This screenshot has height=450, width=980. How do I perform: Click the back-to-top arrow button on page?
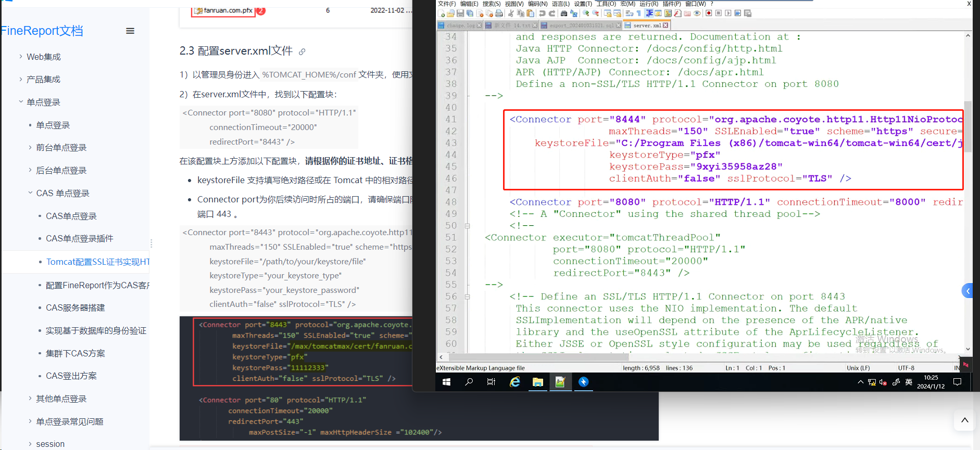click(964, 420)
